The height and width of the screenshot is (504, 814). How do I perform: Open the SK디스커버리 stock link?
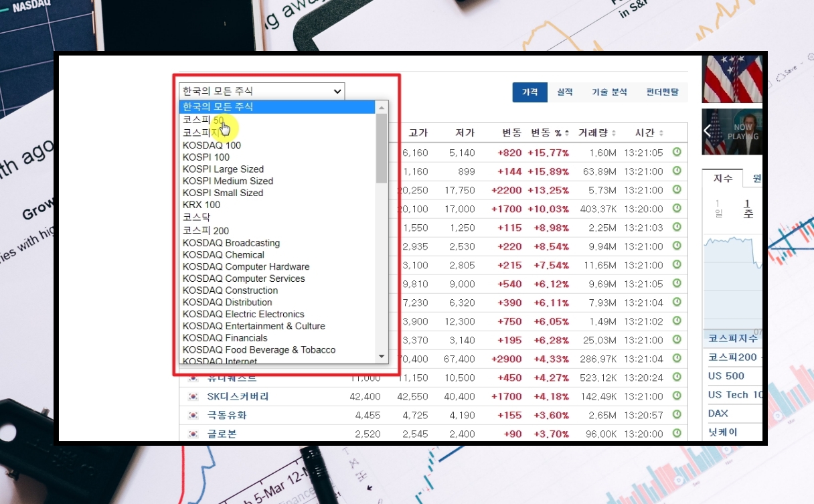tap(238, 396)
